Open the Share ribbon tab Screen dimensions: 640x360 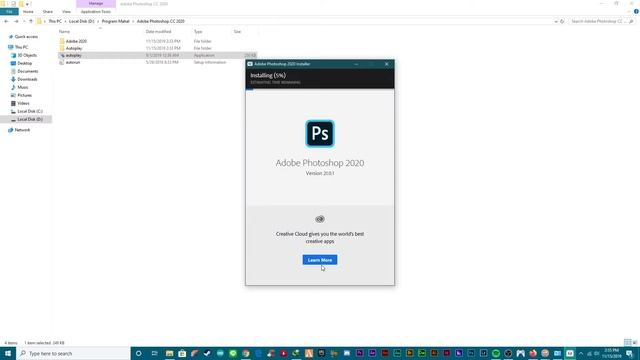pos(48,12)
